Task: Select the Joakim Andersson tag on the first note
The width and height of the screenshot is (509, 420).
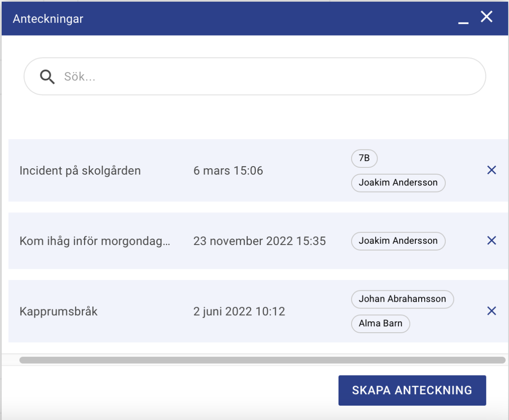Action: point(398,183)
